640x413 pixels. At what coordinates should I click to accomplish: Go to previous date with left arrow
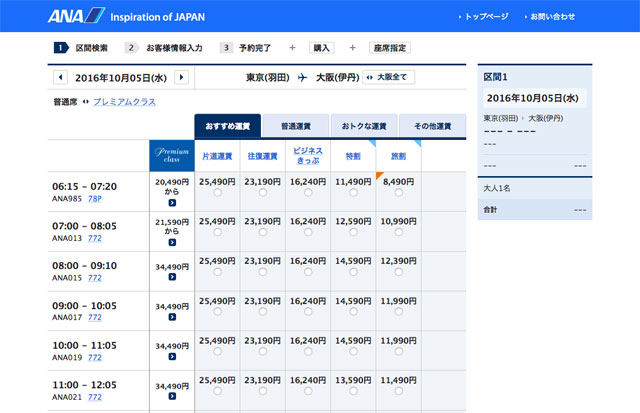pyautogui.click(x=58, y=77)
